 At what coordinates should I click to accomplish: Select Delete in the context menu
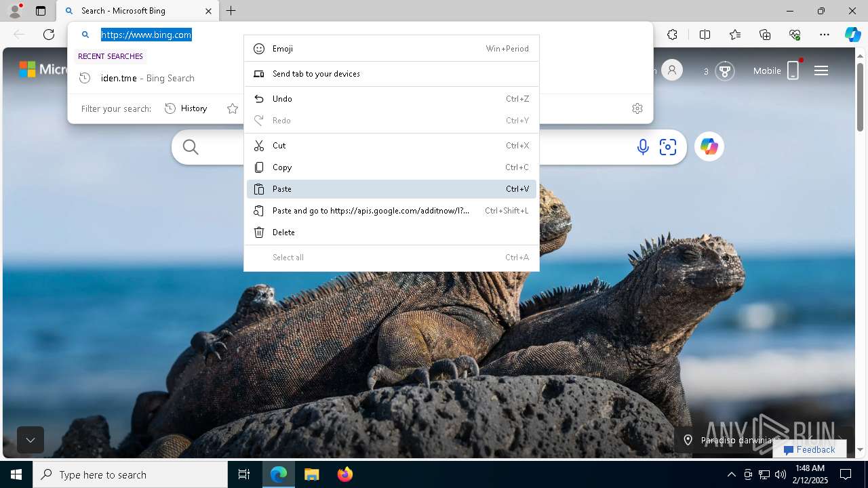(x=391, y=232)
